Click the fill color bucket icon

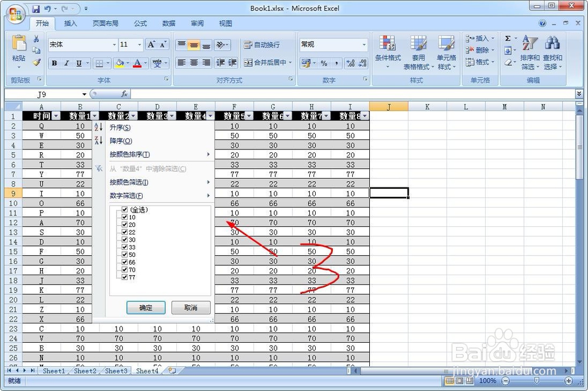point(121,62)
